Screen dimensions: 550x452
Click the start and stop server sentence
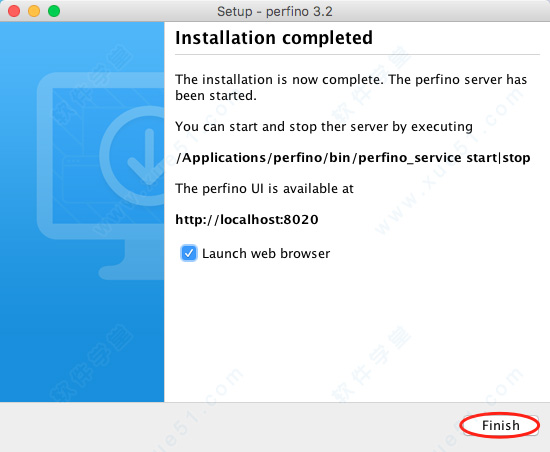point(324,127)
